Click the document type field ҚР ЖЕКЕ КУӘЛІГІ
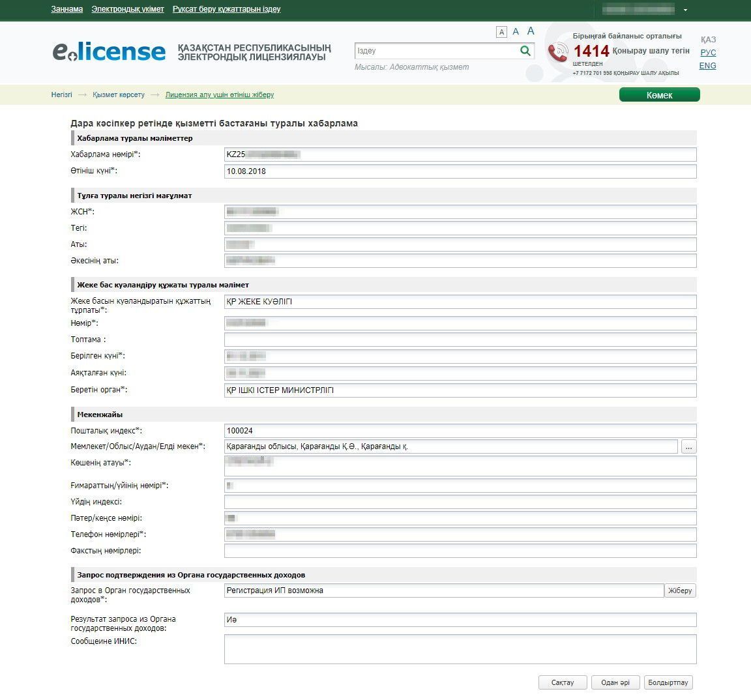Viewport: 751px width, 700px height. 460,302
